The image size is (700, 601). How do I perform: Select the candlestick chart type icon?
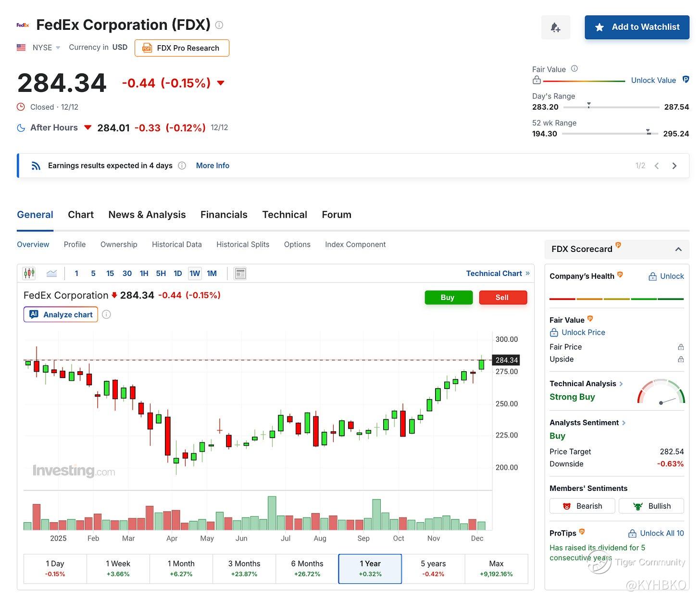point(29,274)
